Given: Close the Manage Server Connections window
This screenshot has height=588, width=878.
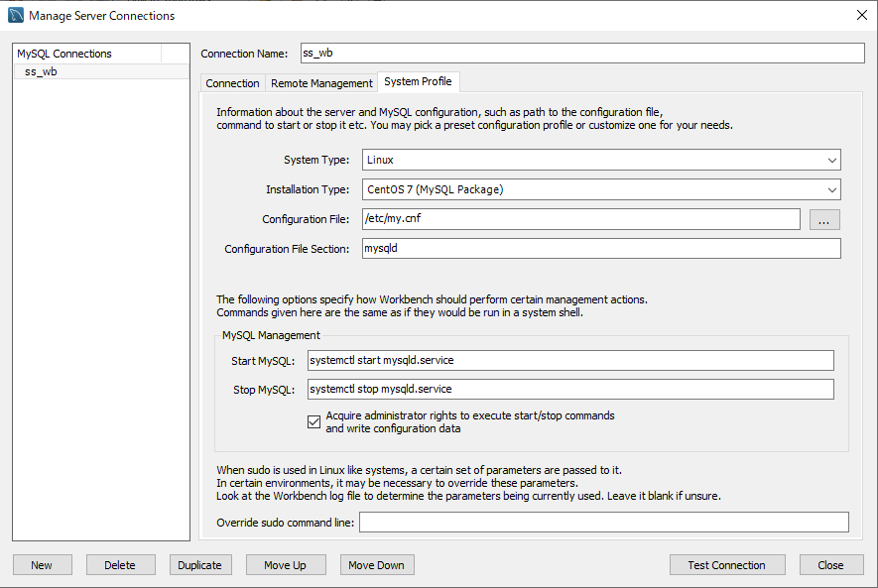Looking at the screenshot, I should (x=862, y=15).
